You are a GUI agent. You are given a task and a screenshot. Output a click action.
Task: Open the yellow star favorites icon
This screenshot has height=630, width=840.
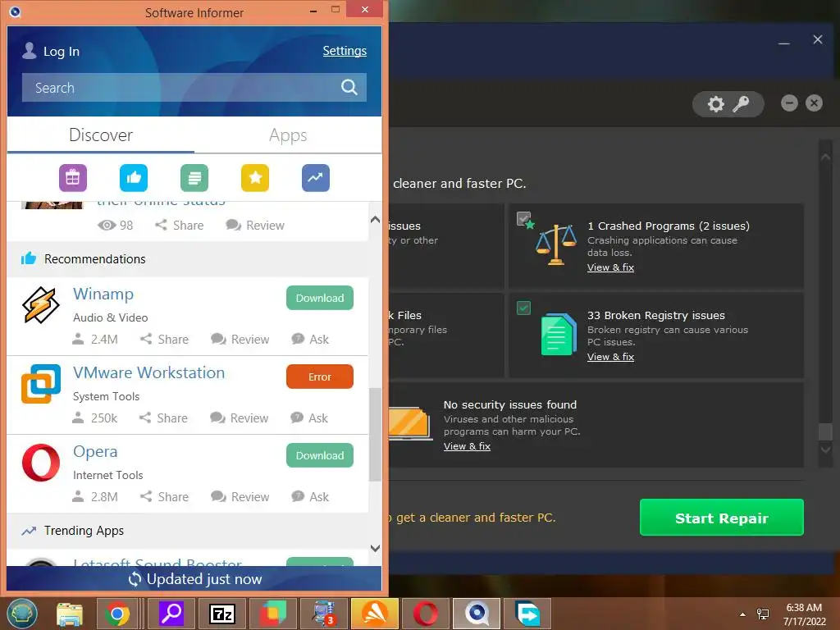[x=255, y=178]
